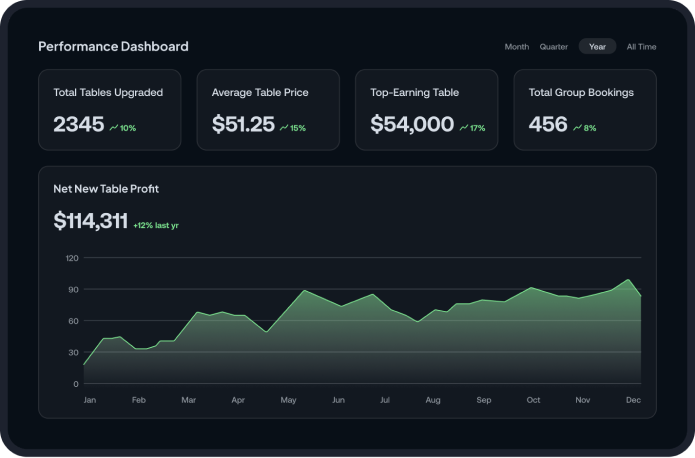This screenshot has height=458, width=695.
Task: Click the 60 y-axis label
Action: tap(73, 321)
